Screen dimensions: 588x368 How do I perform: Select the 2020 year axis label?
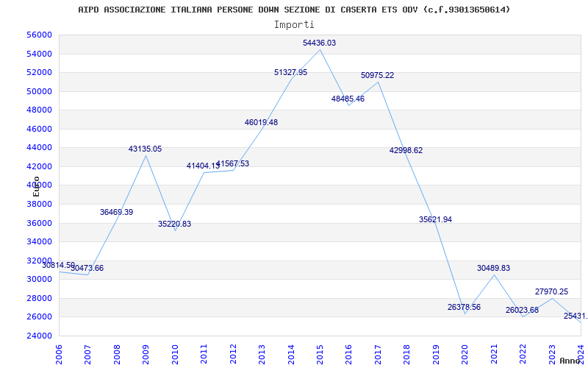[x=465, y=355]
